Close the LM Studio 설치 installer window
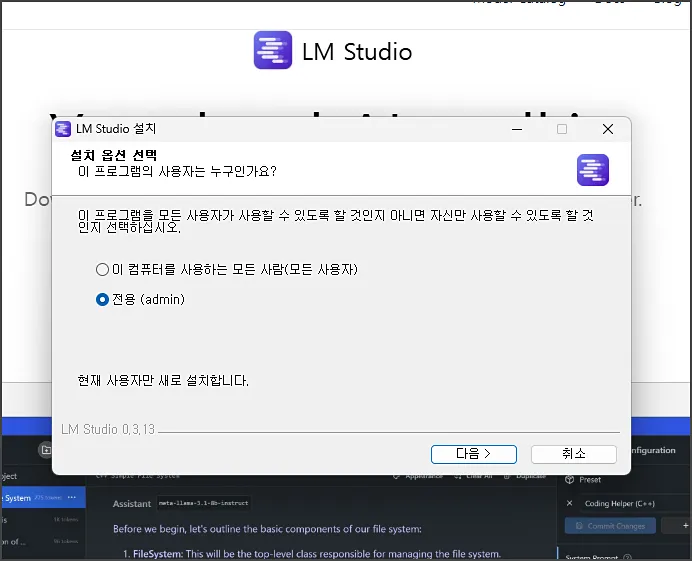 [608, 129]
